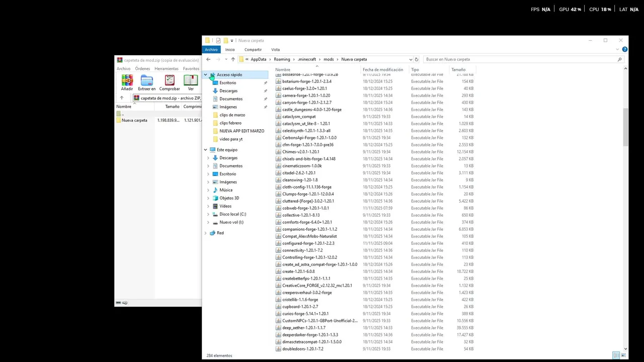The image size is (644, 362).
Task: Open NUEVA APP EDIT MARZO folder
Action: coord(242,131)
